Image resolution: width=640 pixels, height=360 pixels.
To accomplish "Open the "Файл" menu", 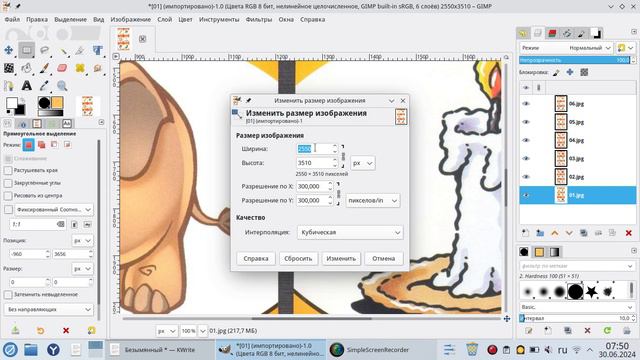I will (x=12, y=19).
